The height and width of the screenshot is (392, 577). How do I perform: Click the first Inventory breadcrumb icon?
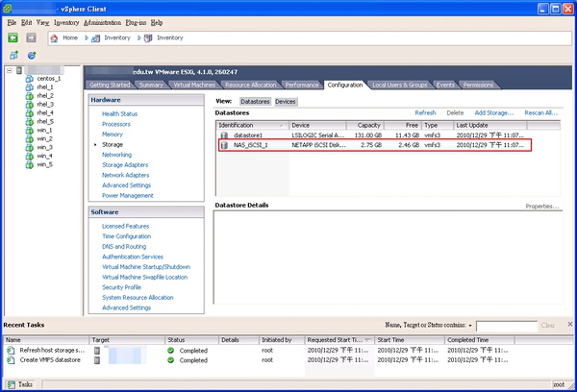pos(95,37)
